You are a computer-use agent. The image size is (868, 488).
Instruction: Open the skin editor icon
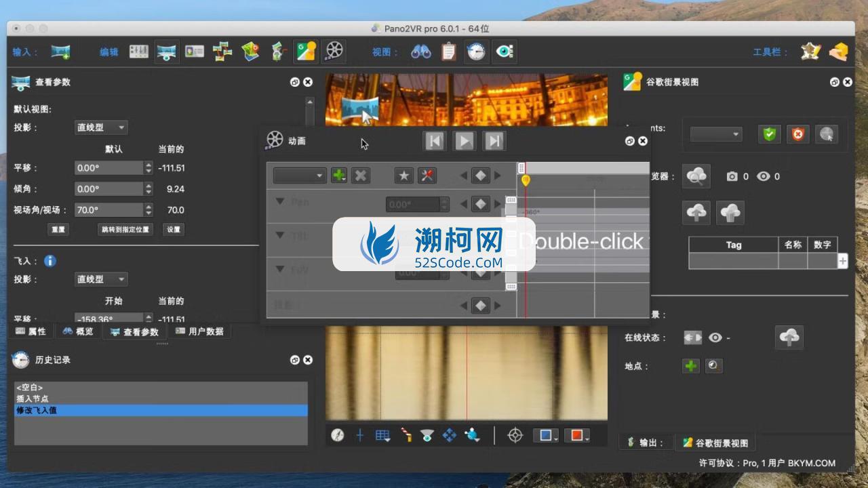[x=278, y=52]
